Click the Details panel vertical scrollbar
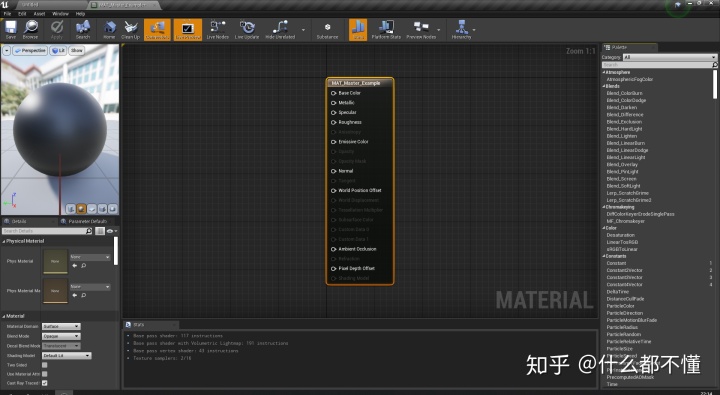 click(116, 251)
